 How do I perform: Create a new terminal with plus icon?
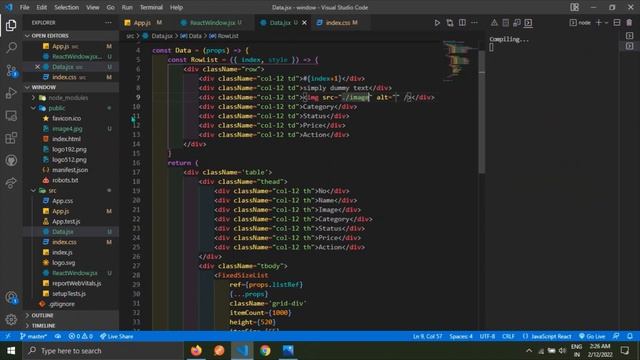tap(599, 23)
